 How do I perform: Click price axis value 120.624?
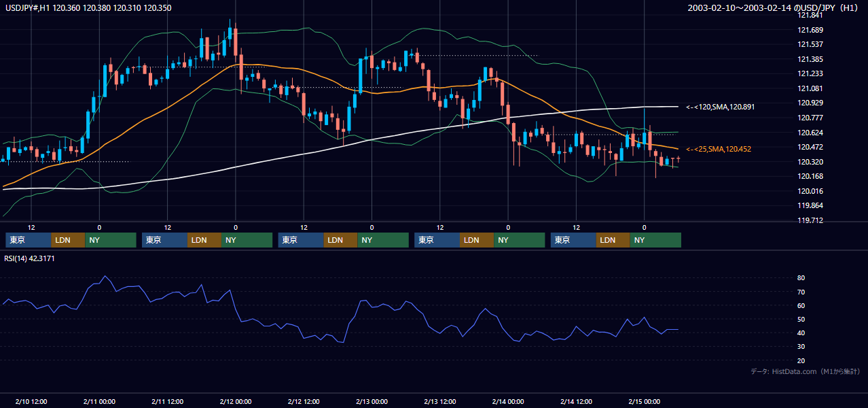click(811, 133)
